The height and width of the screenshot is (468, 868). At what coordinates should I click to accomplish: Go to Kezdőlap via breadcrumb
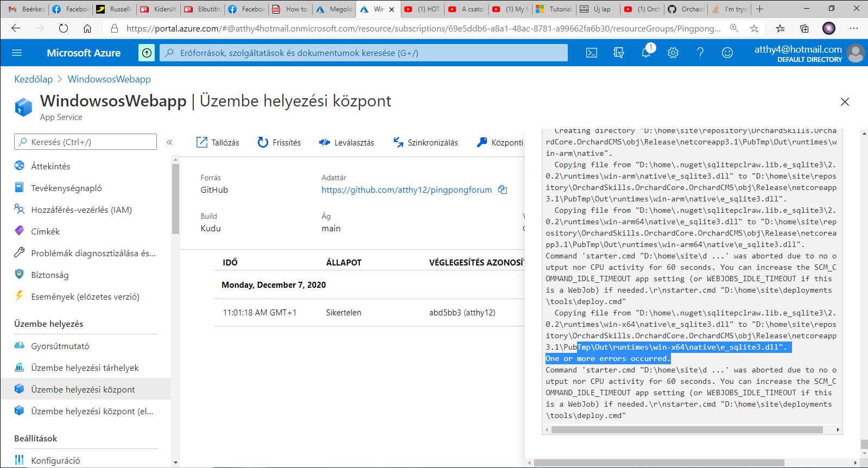pos(34,79)
